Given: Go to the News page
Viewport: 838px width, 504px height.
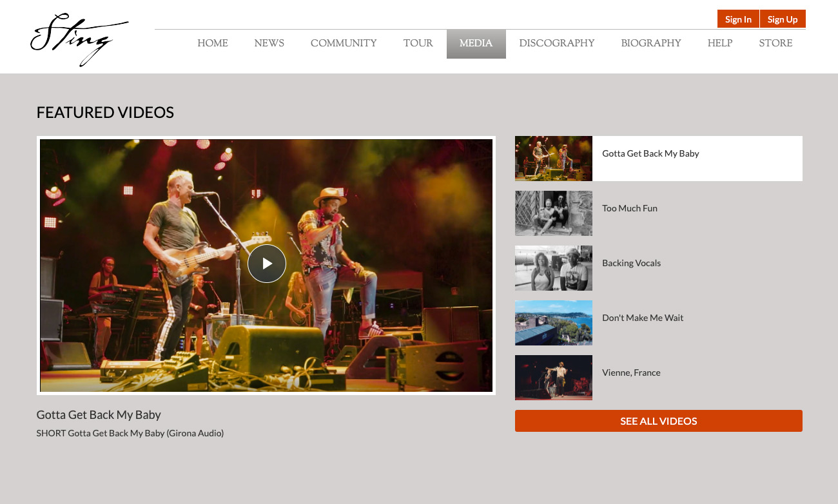Looking at the screenshot, I should [x=269, y=44].
